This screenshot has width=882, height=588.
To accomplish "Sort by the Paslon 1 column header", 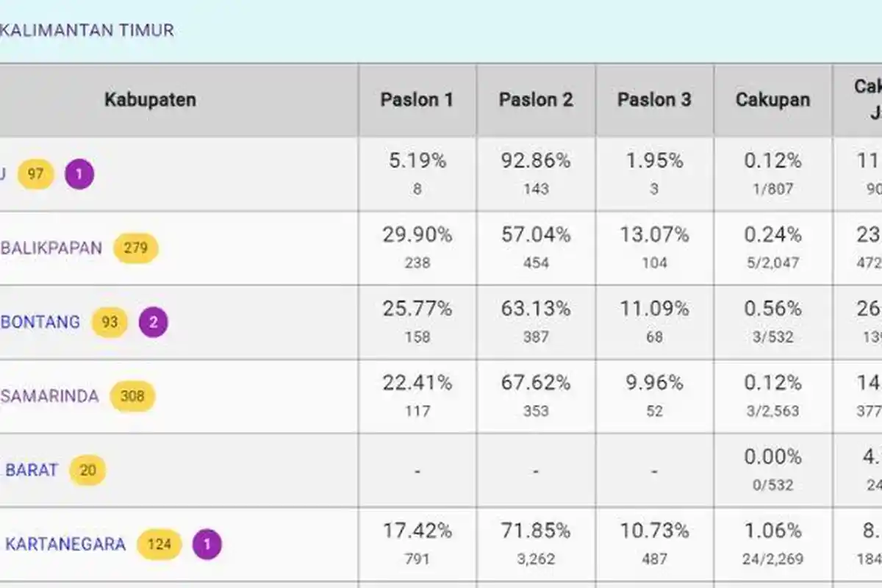I will pyautogui.click(x=417, y=100).
